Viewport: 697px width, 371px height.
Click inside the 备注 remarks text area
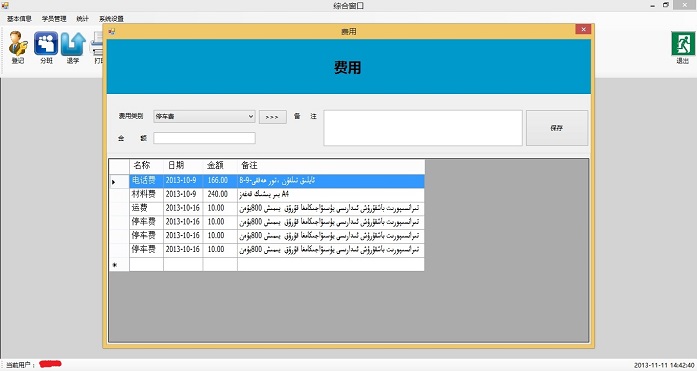(x=423, y=128)
